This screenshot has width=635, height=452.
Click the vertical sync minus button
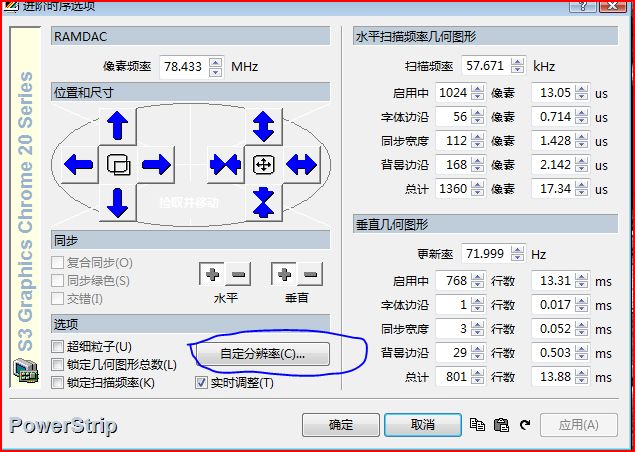click(x=310, y=275)
